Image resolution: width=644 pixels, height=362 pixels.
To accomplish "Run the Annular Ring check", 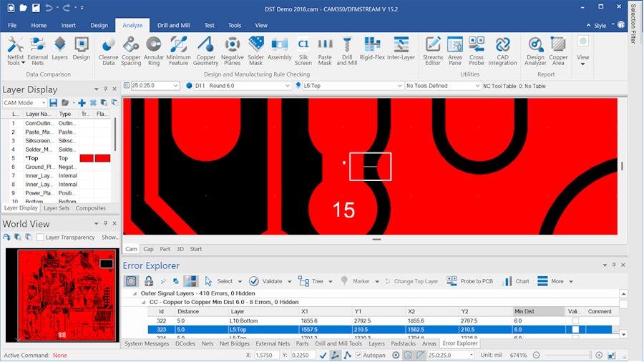I will click(x=154, y=51).
